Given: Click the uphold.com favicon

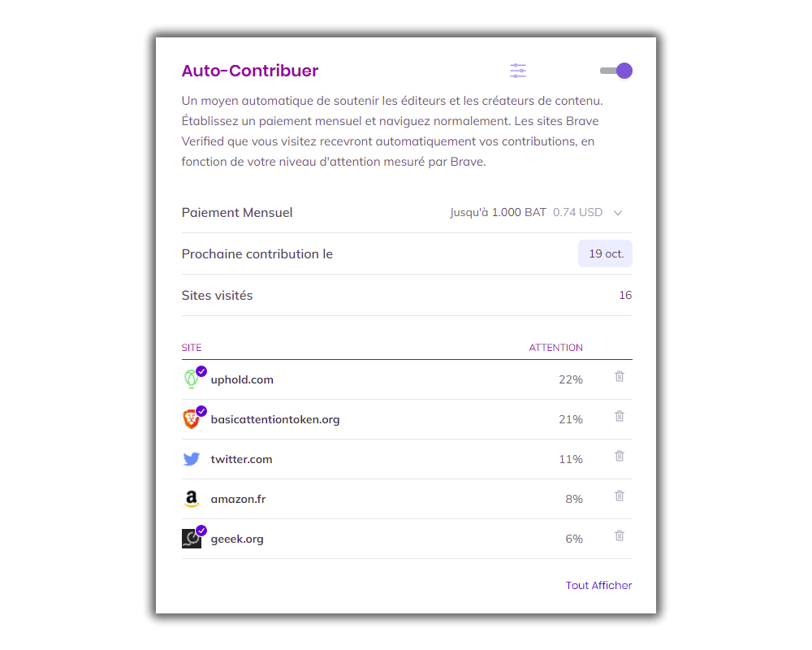Looking at the screenshot, I should click(x=192, y=379).
